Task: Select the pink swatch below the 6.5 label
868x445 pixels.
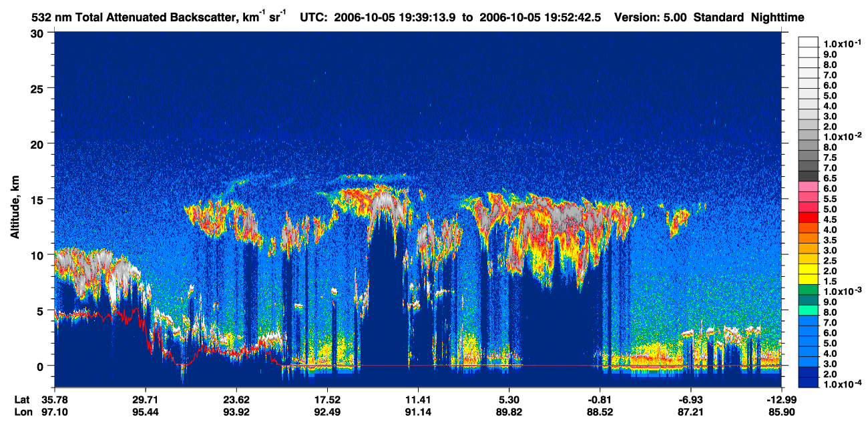Action: click(808, 186)
